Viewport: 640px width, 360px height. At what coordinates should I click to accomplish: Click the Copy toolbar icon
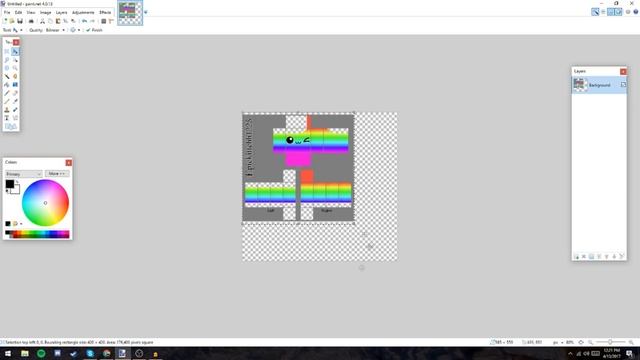coord(50,21)
